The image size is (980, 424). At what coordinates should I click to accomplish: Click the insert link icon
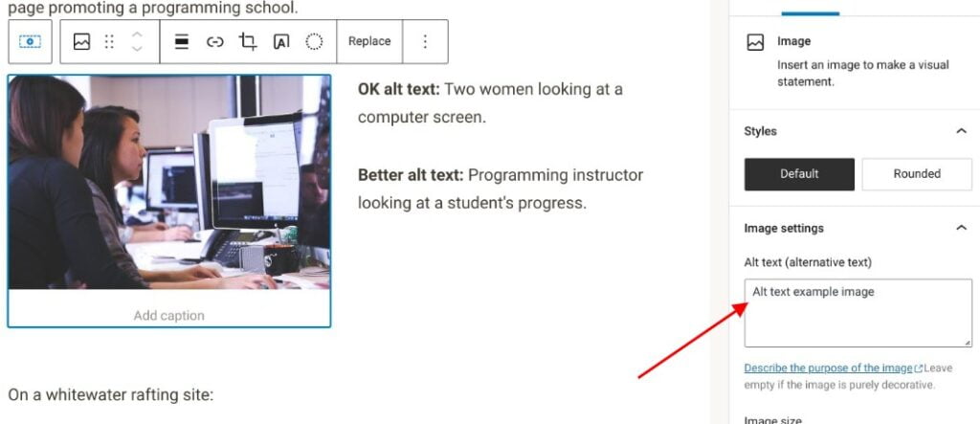(215, 42)
